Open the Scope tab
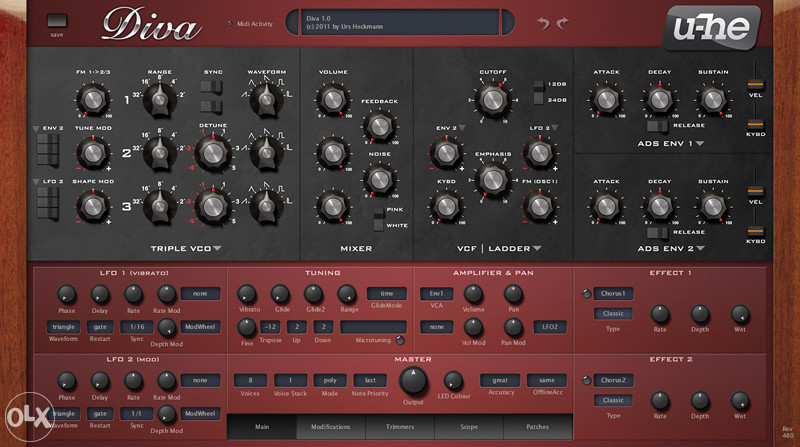 click(469, 427)
